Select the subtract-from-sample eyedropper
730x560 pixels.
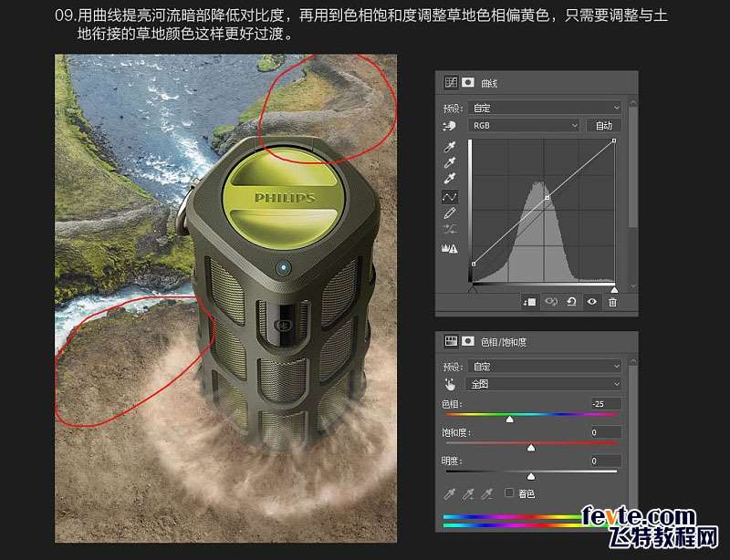(x=486, y=494)
